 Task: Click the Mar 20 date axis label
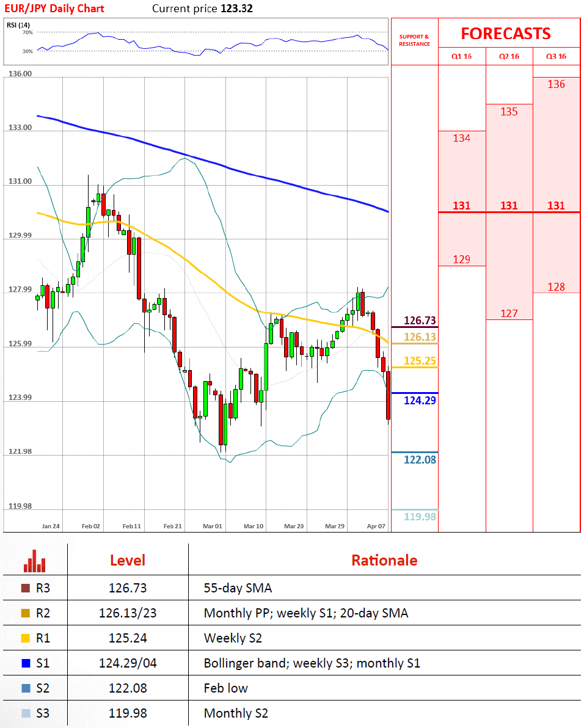click(x=294, y=526)
